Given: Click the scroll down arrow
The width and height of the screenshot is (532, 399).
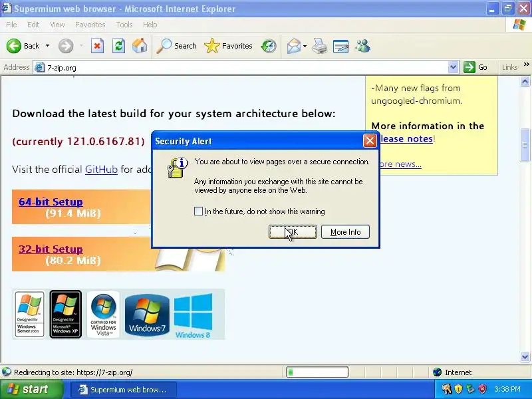Looking at the screenshot, I should [x=525, y=356].
